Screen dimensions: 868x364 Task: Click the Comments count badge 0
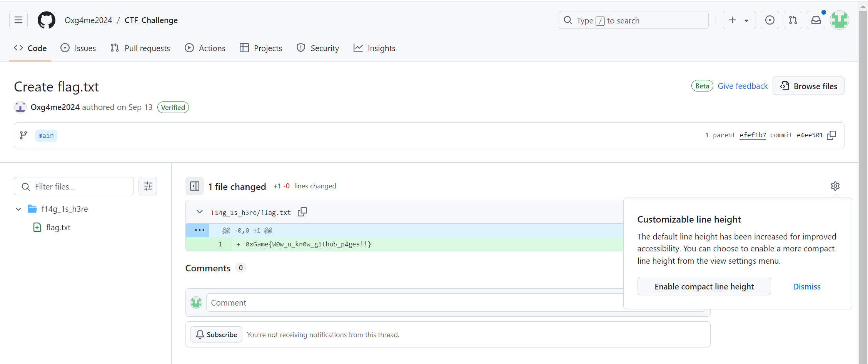coord(240,268)
